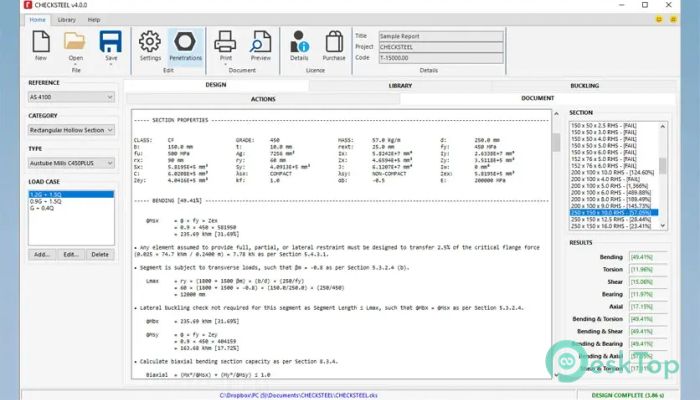Select highlighted section 250 x 150 x 10.0 RHS
The height and width of the screenshot is (400, 700).
coord(614,212)
